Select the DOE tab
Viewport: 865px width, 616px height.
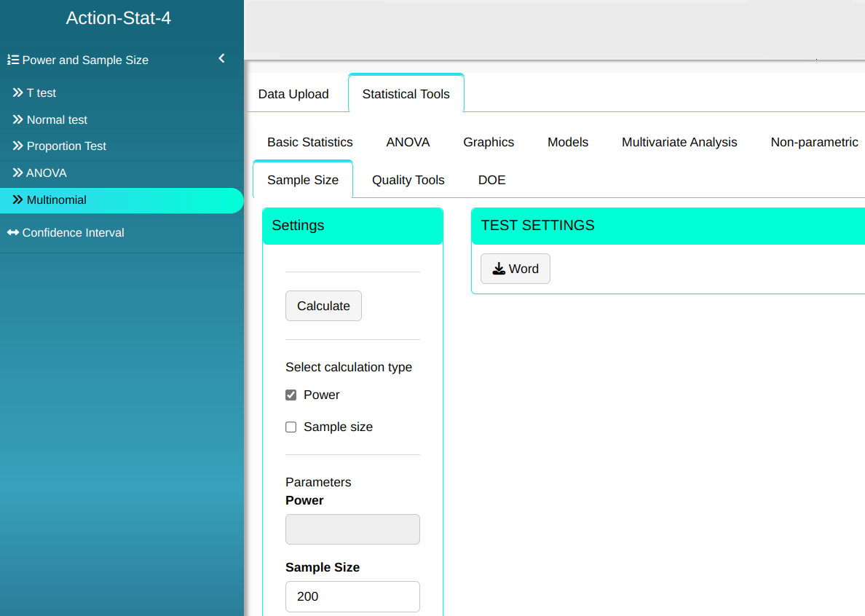click(x=491, y=180)
